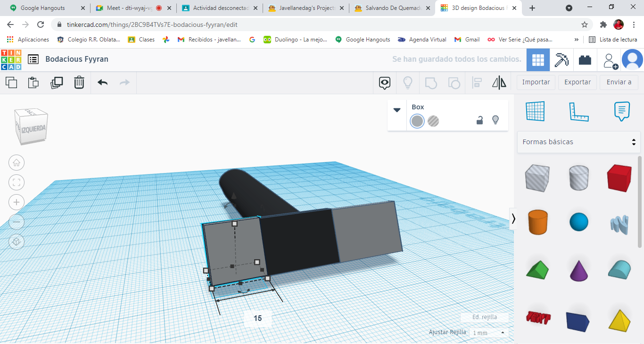
Task: Open the Workplane tool in the right panel
Action: point(535,112)
